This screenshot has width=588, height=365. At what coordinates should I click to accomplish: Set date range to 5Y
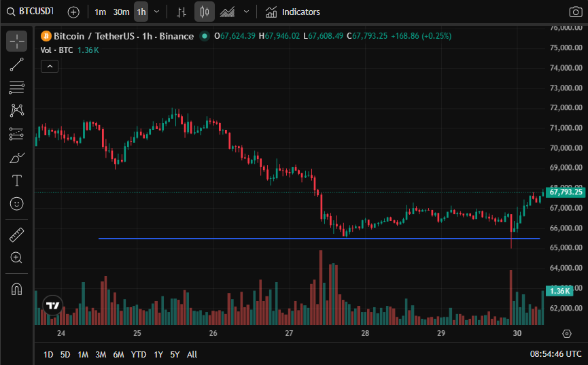[x=175, y=355]
